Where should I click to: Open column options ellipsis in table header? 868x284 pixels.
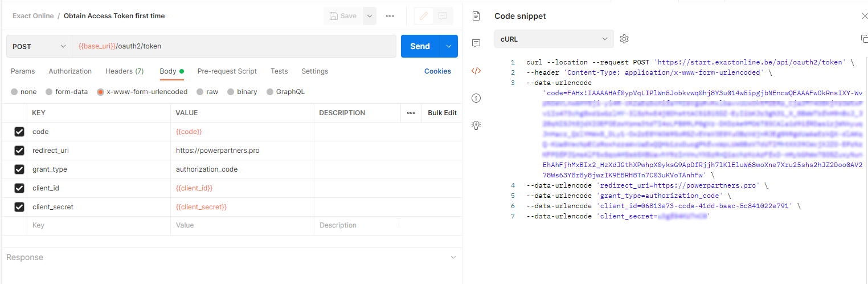pyautogui.click(x=411, y=113)
